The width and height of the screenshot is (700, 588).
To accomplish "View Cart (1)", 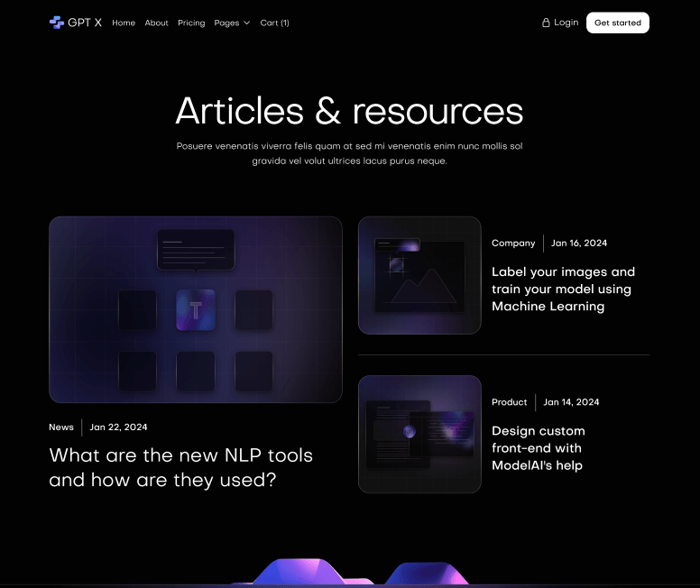I will tap(274, 23).
